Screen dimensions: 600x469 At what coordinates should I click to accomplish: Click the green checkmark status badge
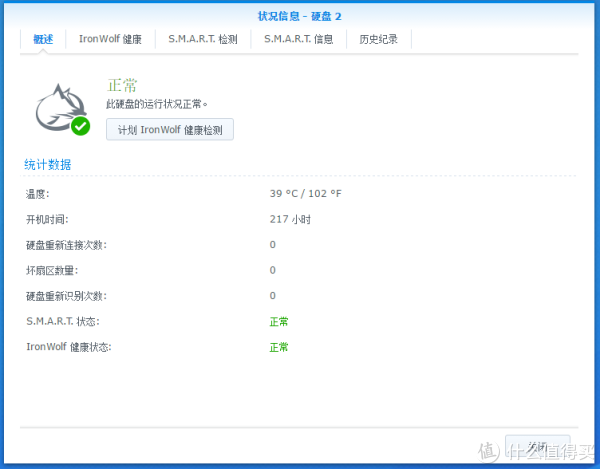pyautogui.click(x=81, y=126)
